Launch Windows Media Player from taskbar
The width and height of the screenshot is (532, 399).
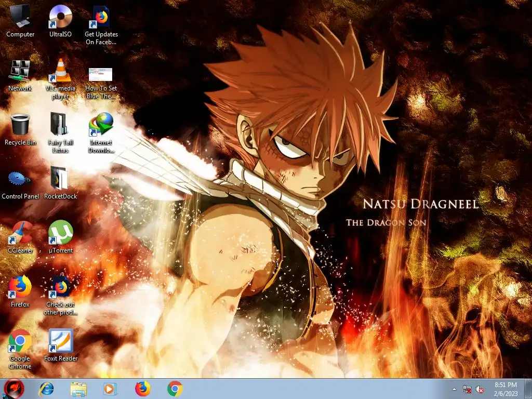(110, 389)
